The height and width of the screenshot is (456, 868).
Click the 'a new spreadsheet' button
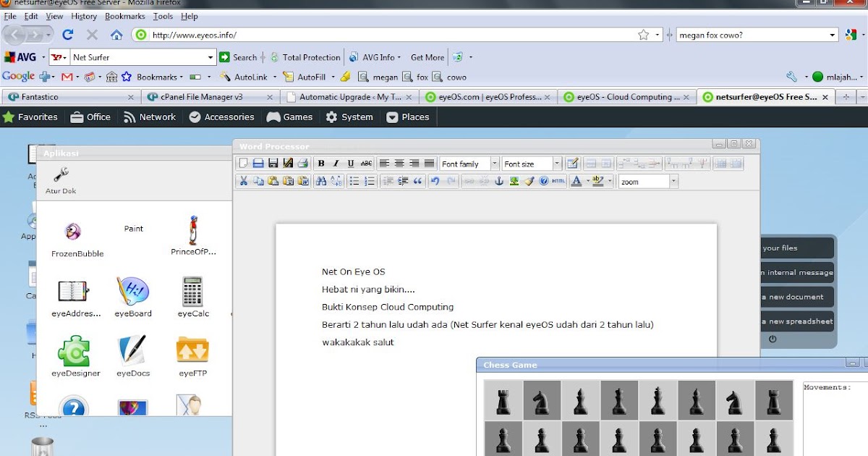[796, 321]
